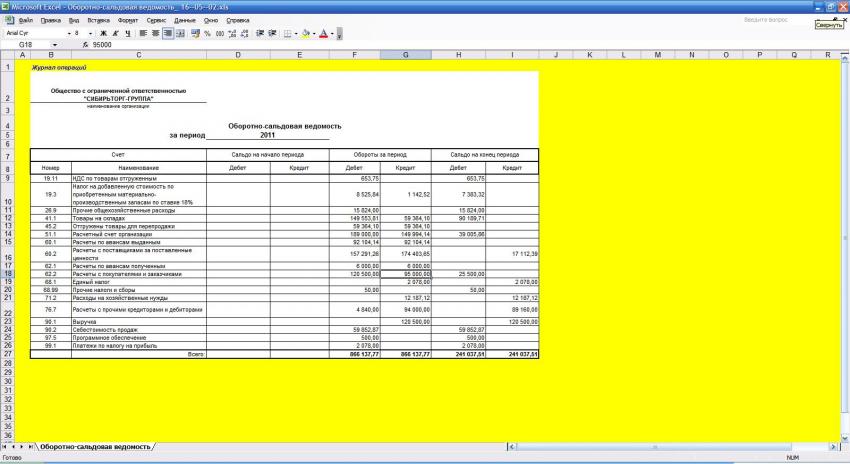Click the insert function fx icon
The height and width of the screenshot is (464, 850).
87,45
